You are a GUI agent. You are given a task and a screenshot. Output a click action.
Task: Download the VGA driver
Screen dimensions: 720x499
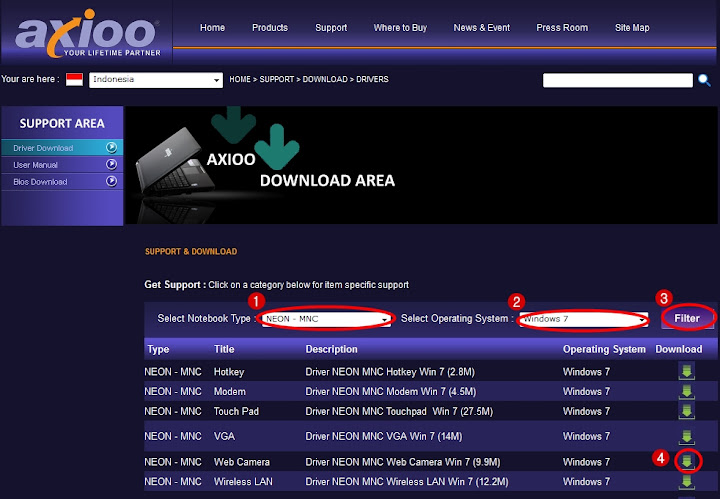point(686,437)
